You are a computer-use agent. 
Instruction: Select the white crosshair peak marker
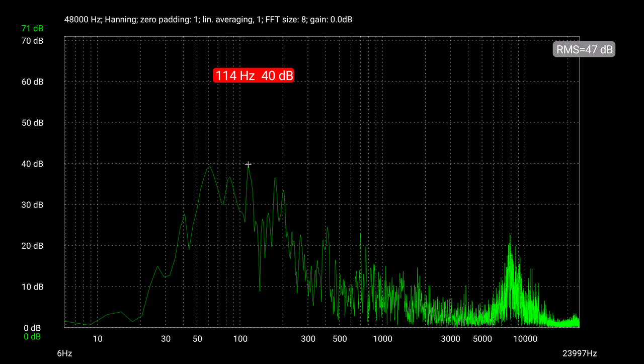pyautogui.click(x=248, y=165)
